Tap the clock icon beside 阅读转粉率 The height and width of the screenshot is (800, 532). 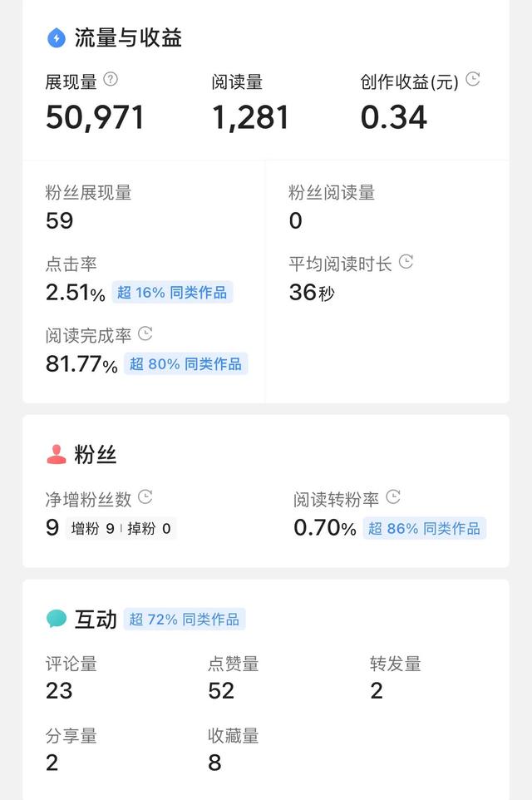point(393,497)
